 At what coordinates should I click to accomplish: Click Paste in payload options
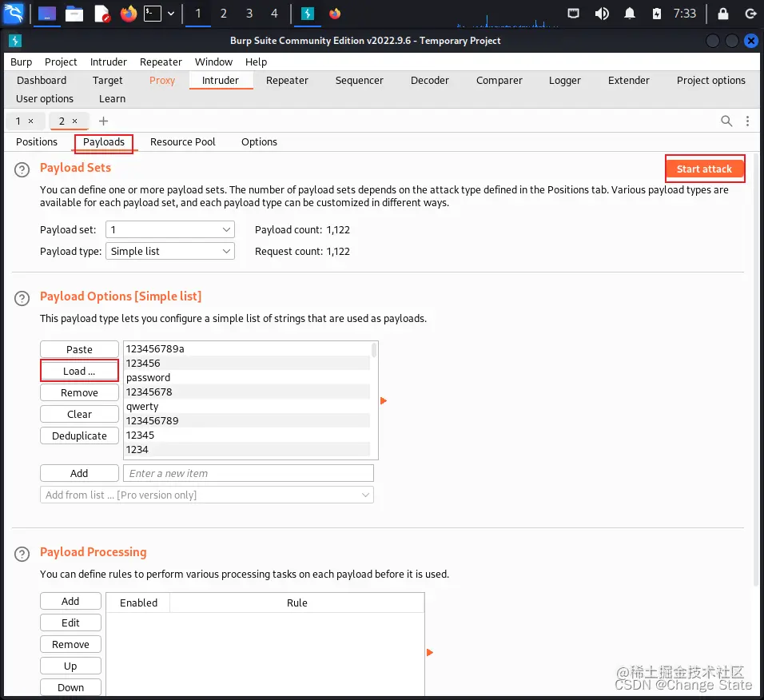tap(79, 349)
